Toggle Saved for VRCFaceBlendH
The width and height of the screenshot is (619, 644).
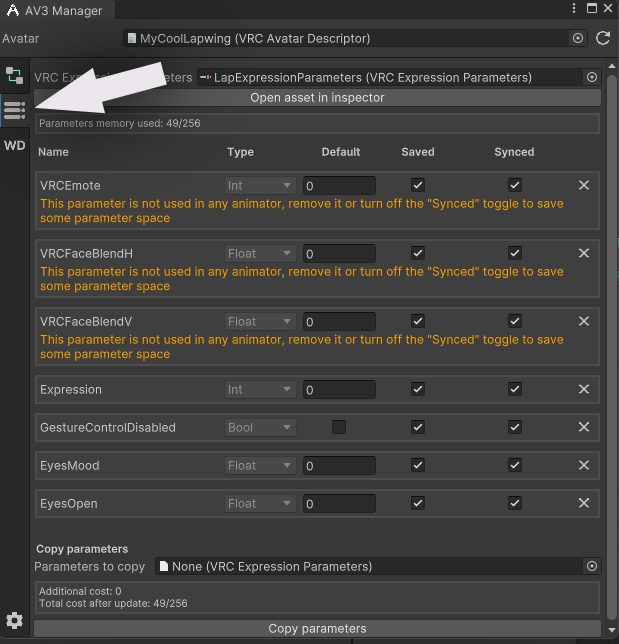[418, 253]
